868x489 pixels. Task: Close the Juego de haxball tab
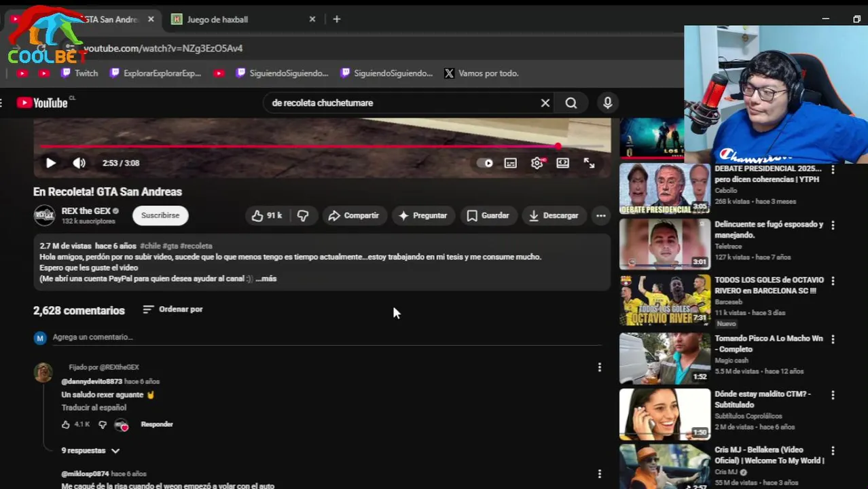coord(312,19)
